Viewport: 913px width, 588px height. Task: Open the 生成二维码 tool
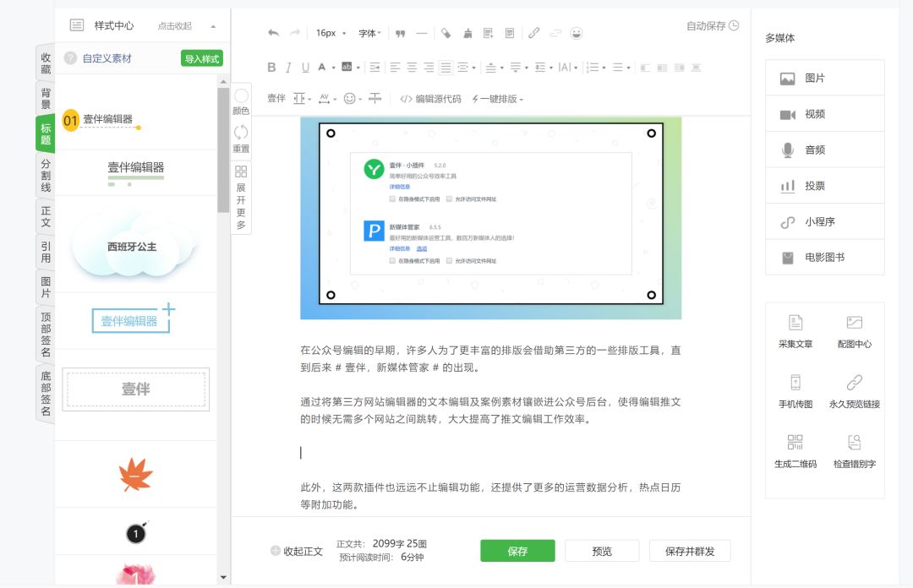click(795, 451)
